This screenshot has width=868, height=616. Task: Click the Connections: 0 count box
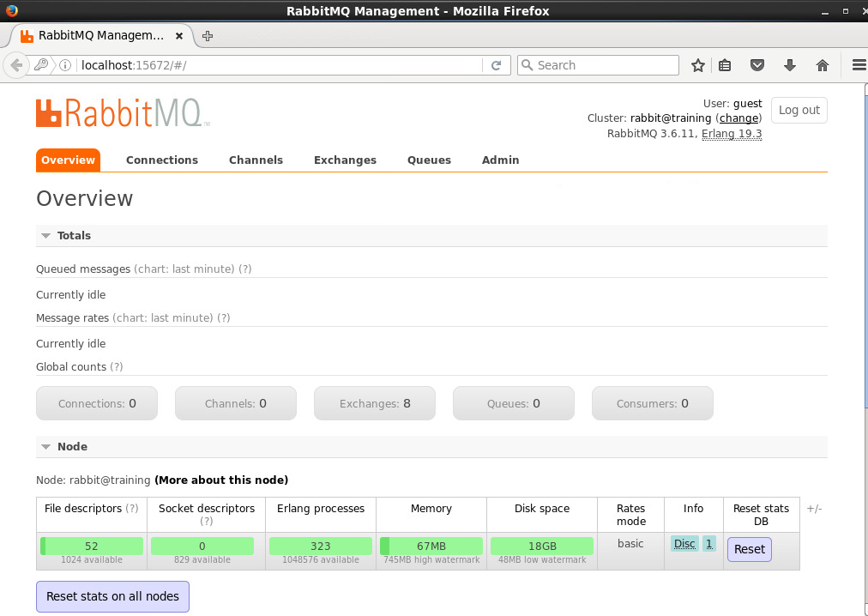(x=97, y=403)
